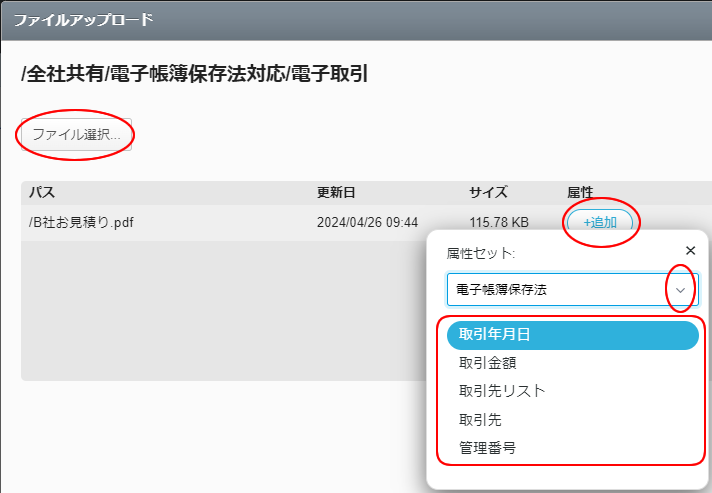Screen dimensions: 712x493
Task: Click the 属性 column header
Action: (x=580, y=192)
